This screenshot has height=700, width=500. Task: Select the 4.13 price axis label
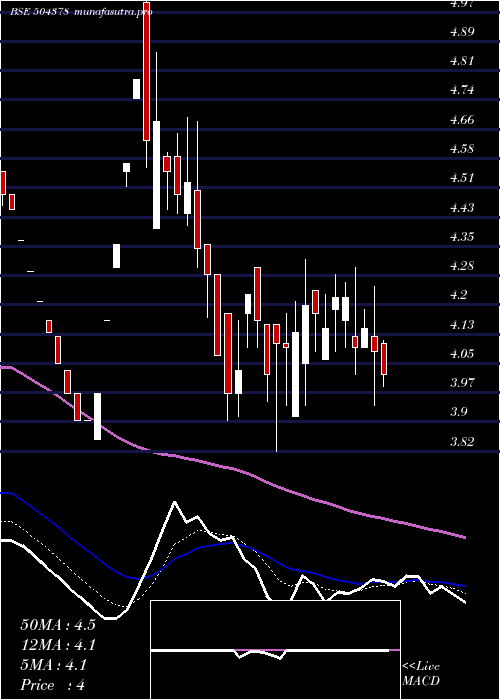pos(462,325)
